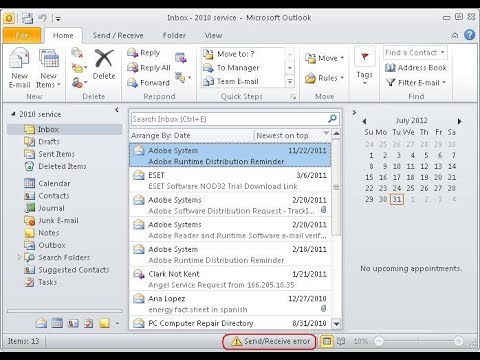Expand the Quick Steps gallery
Image resolution: width=480 pixels, height=360 pixels.
click(290, 82)
